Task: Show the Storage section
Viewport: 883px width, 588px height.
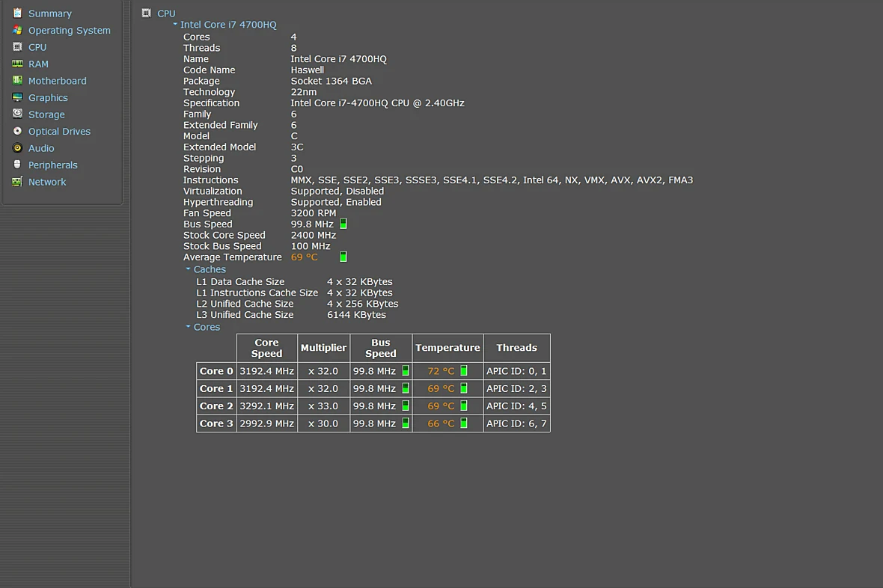Action: (x=46, y=115)
